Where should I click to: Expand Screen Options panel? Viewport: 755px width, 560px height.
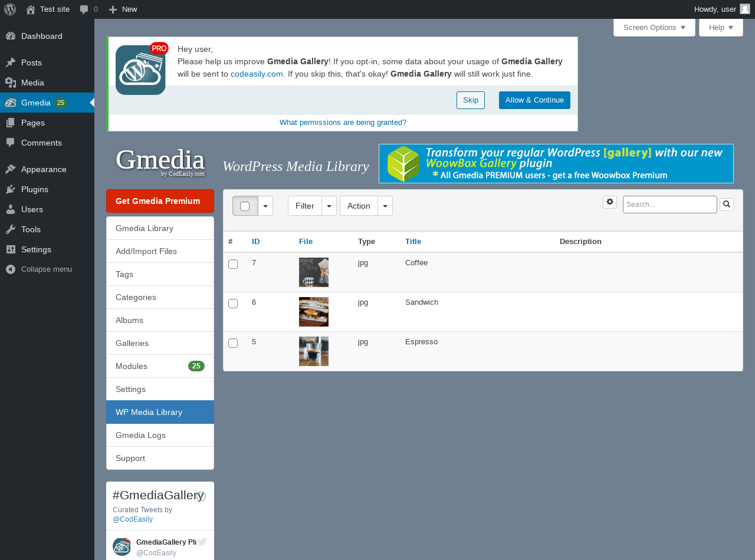[655, 28]
